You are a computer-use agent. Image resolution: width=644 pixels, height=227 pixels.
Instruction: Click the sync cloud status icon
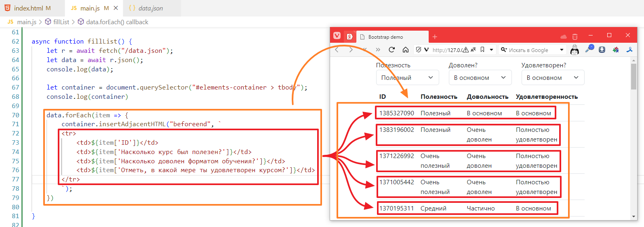563,36
